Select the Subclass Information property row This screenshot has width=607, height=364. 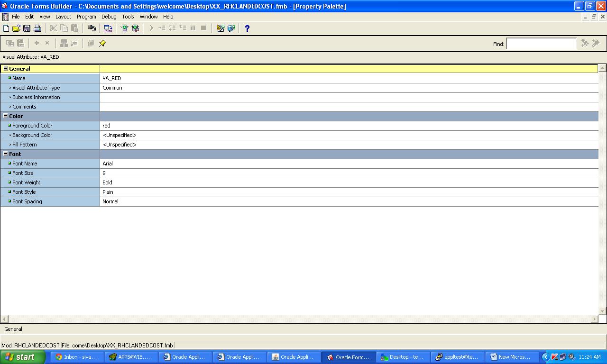[299, 97]
